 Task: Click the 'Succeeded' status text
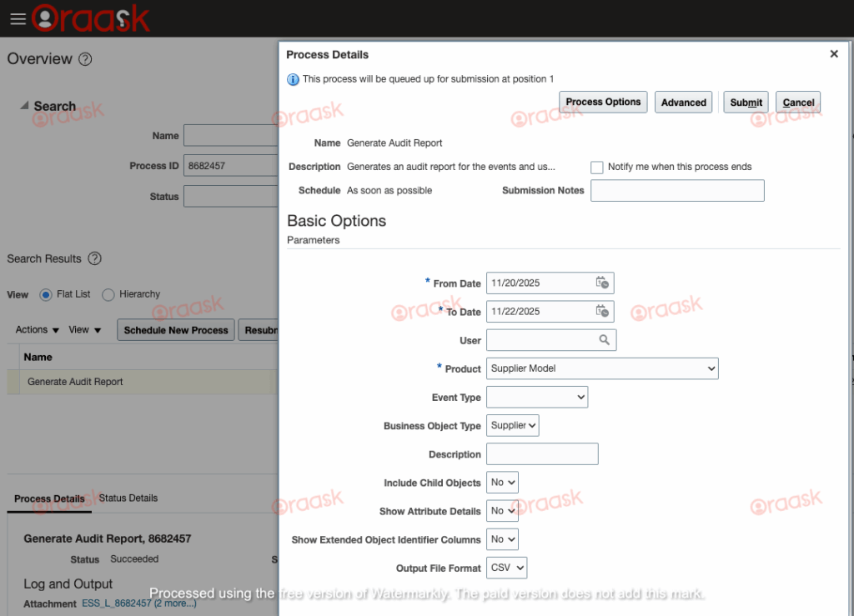[134, 558]
